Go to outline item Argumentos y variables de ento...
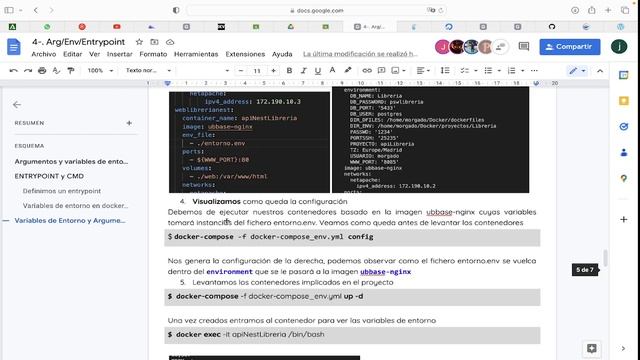 click(71, 161)
